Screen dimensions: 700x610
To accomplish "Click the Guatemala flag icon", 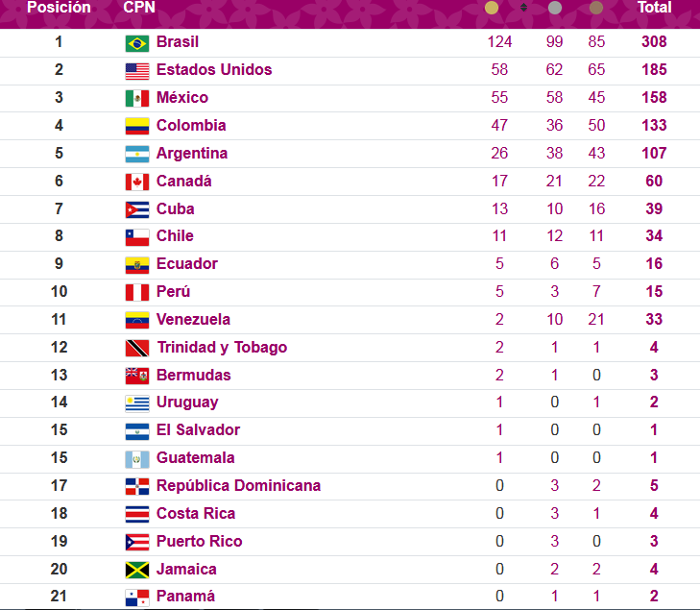I will [137, 459].
